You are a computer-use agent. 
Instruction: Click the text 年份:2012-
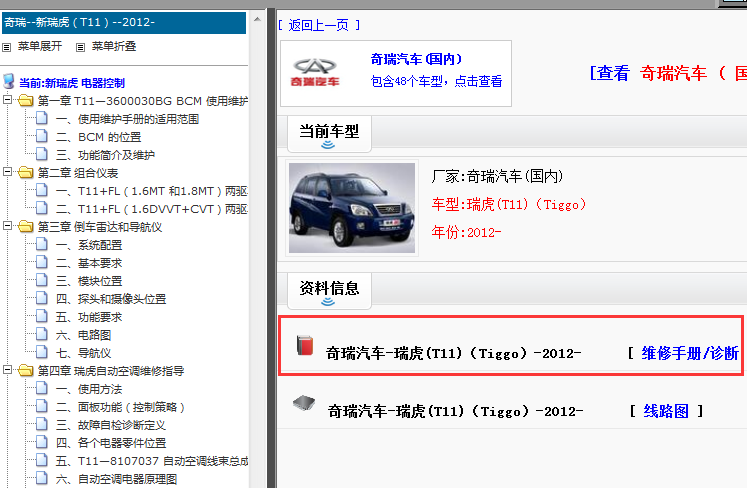point(466,232)
